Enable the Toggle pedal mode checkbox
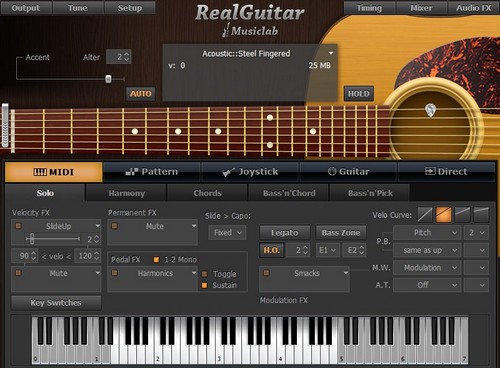This screenshot has width=500, height=368. click(x=205, y=274)
